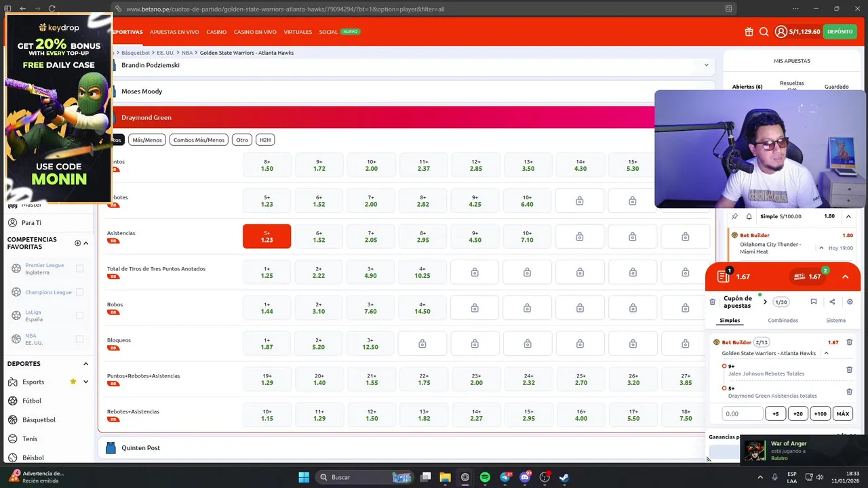Open Apuestas en Vivo menu
Image resolution: width=868 pixels, height=488 pixels.
pyautogui.click(x=174, y=32)
